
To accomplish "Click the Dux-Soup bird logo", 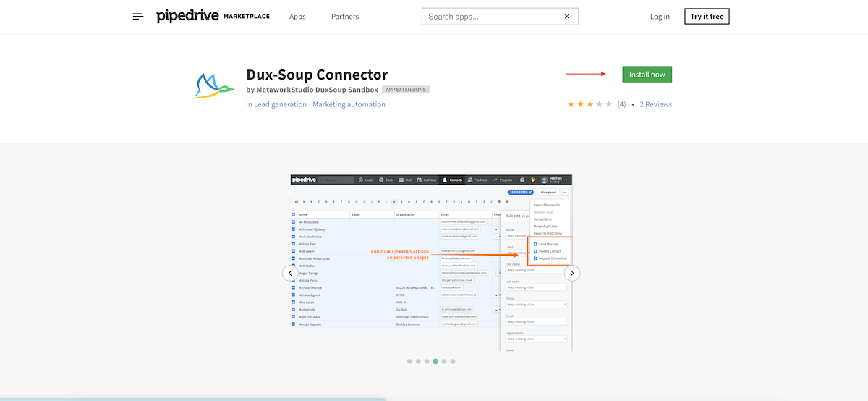I will 215,86.
